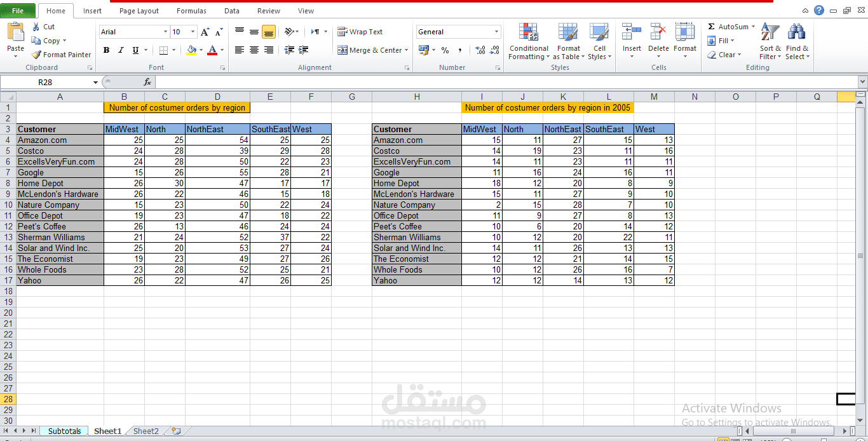Switch to Review ribbon tab
Image resolution: width=868 pixels, height=441 pixels.
[x=269, y=11]
